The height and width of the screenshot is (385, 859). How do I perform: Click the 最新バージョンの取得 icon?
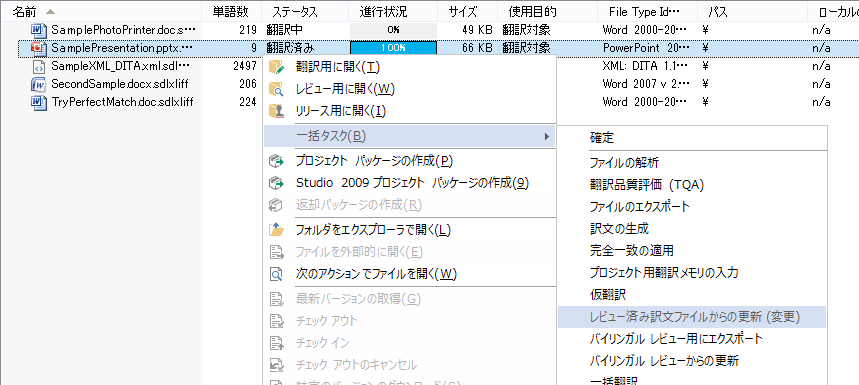click(277, 299)
